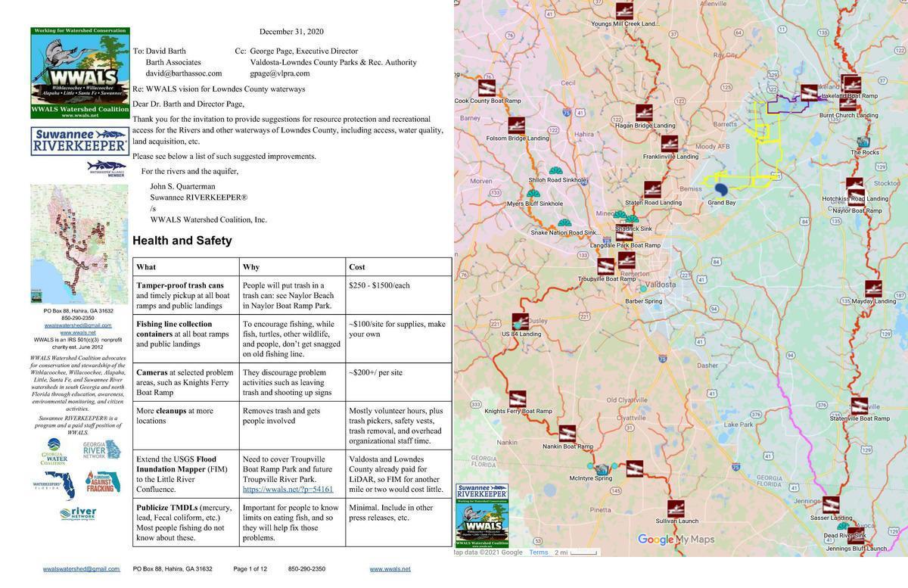The image size is (908, 588).
Task: Select the Franklinville Landing boat marker
Action: 670,144
